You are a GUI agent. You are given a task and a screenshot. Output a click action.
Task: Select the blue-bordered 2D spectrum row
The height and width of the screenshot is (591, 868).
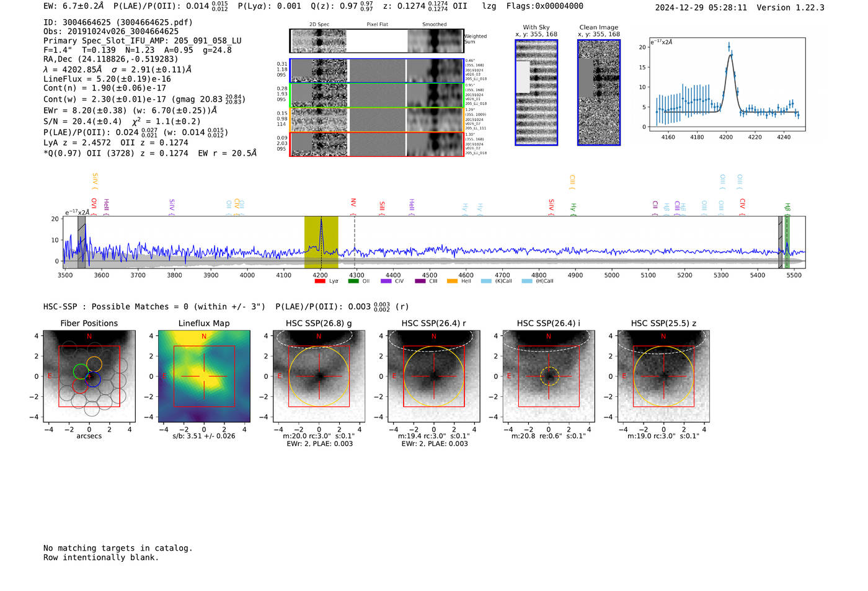pos(377,71)
